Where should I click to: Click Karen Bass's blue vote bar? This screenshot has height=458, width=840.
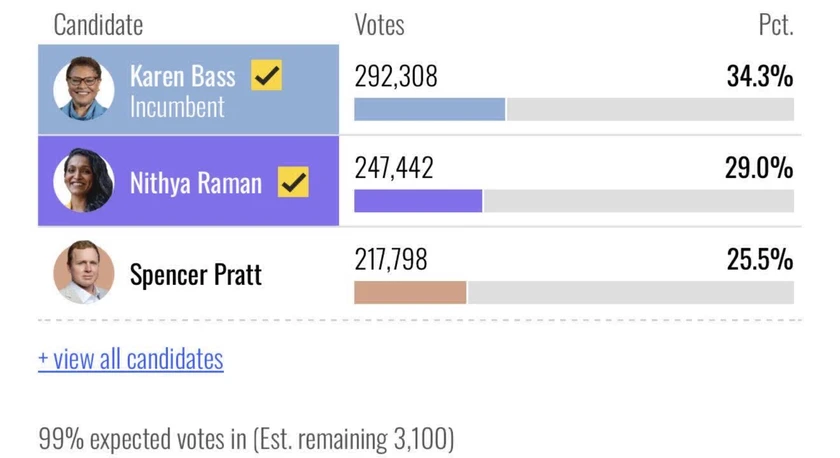[x=430, y=109]
